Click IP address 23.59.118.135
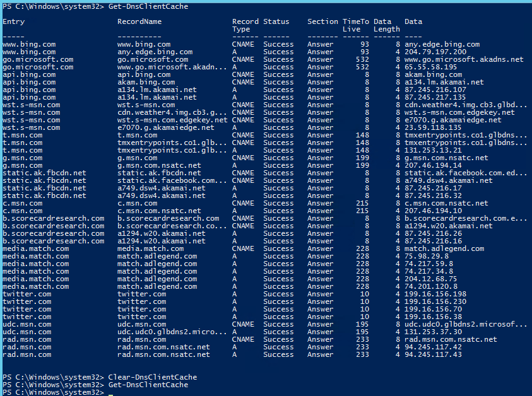 (x=433, y=127)
